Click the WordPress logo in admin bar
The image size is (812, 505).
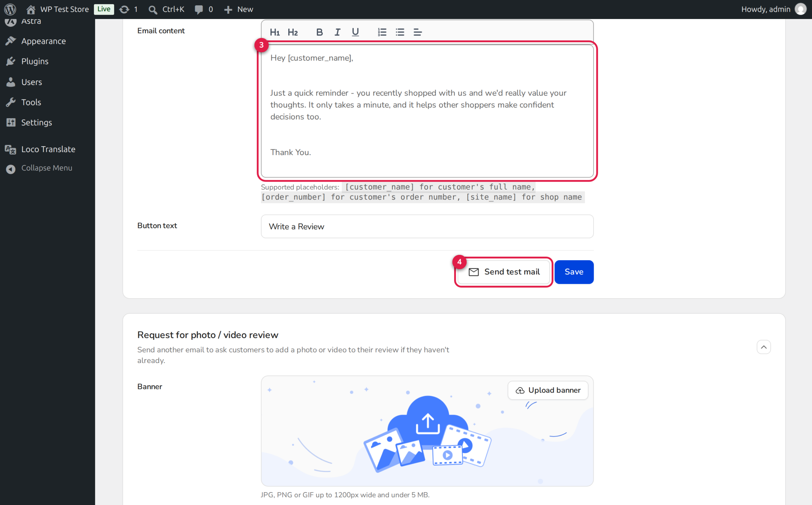tap(10, 9)
